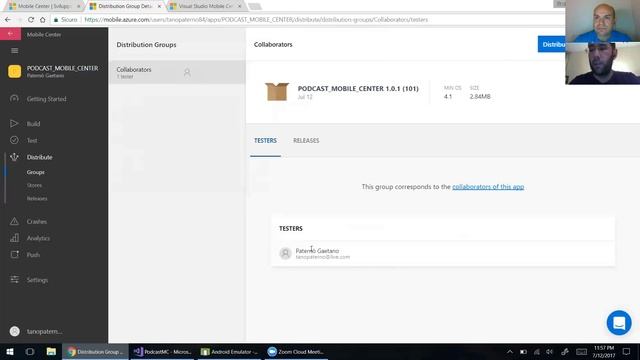
Task: Open the collaborators of this app link
Action: [x=488, y=187]
